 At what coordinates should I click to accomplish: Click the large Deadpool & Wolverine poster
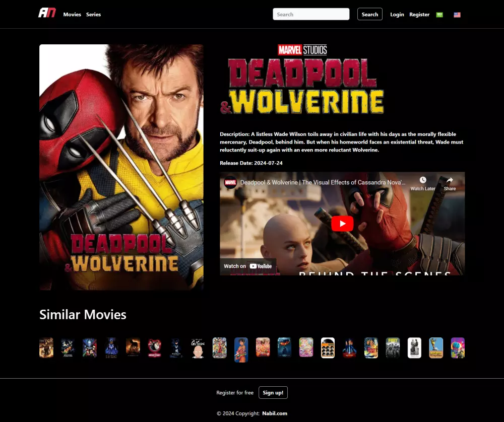(121, 167)
